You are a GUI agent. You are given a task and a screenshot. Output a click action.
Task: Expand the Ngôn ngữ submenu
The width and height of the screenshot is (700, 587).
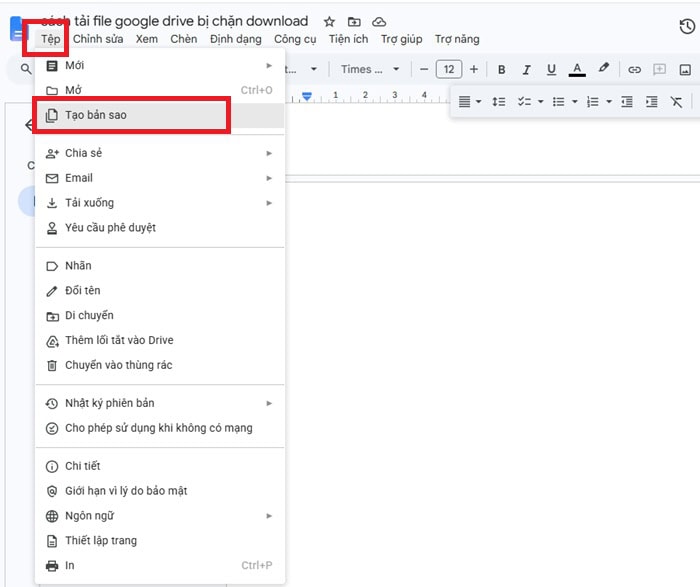coord(159,516)
